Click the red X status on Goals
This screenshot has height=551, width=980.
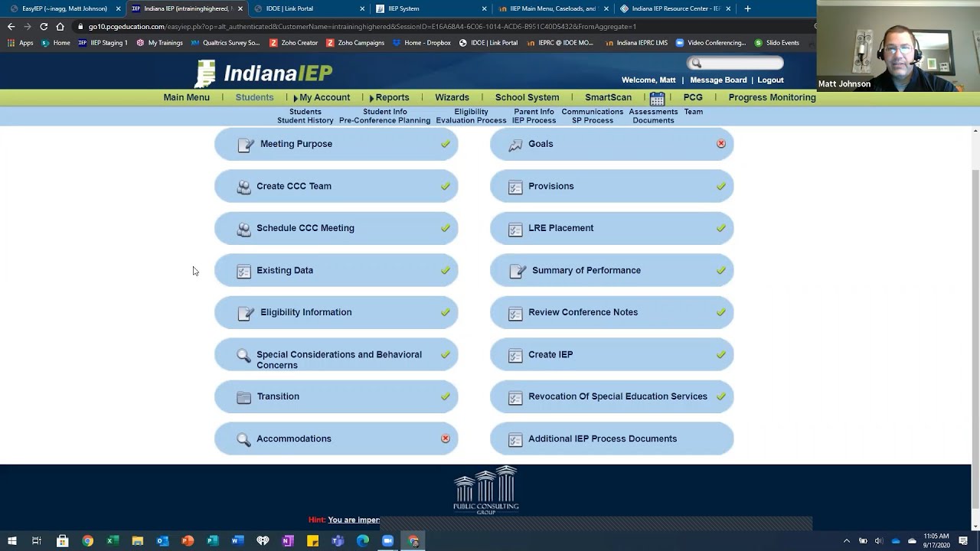pos(721,144)
